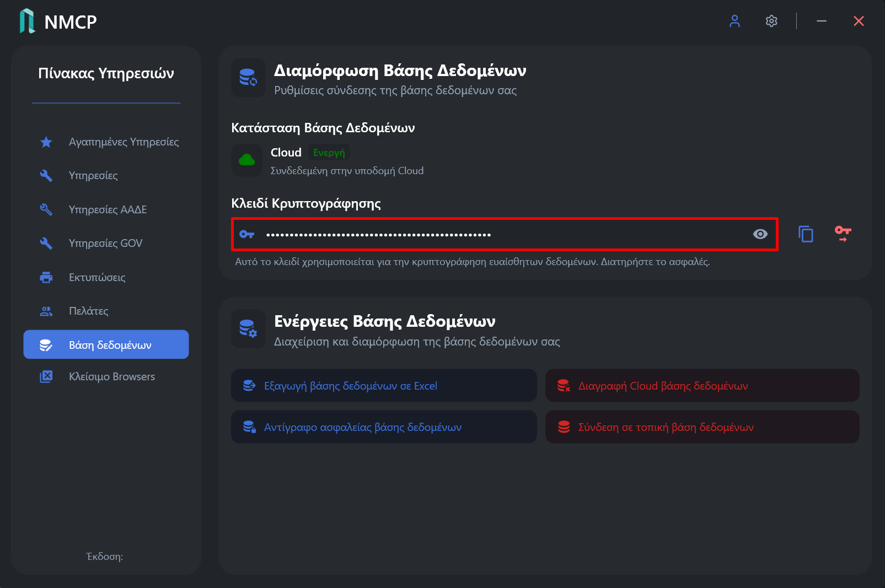
Task: Click the red change encryption key icon
Action: [843, 234]
